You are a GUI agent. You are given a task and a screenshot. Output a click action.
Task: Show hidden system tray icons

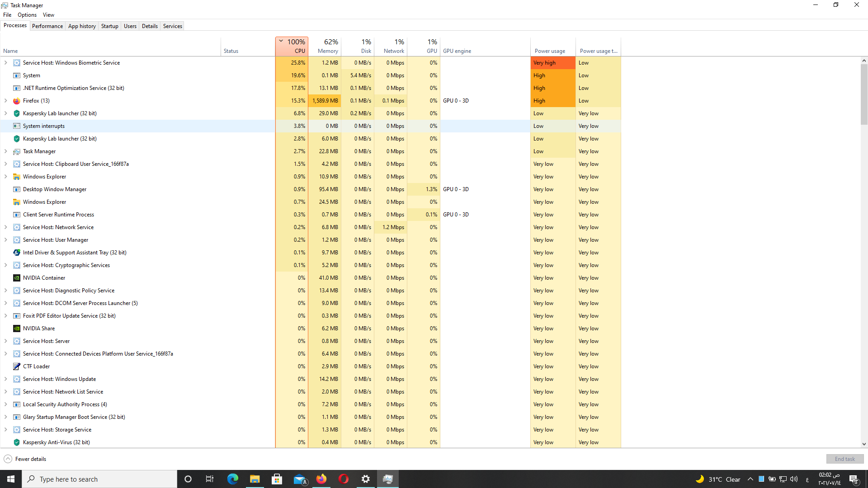click(750, 479)
